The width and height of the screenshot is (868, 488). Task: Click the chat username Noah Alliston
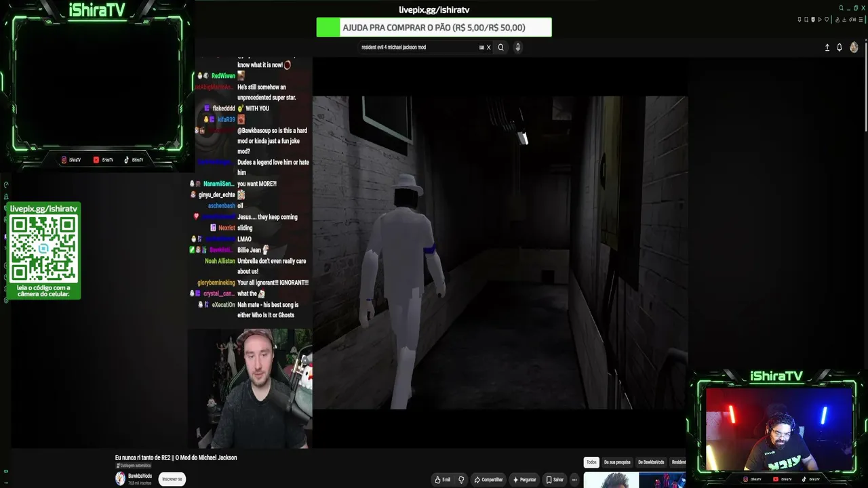coord(220,261)
